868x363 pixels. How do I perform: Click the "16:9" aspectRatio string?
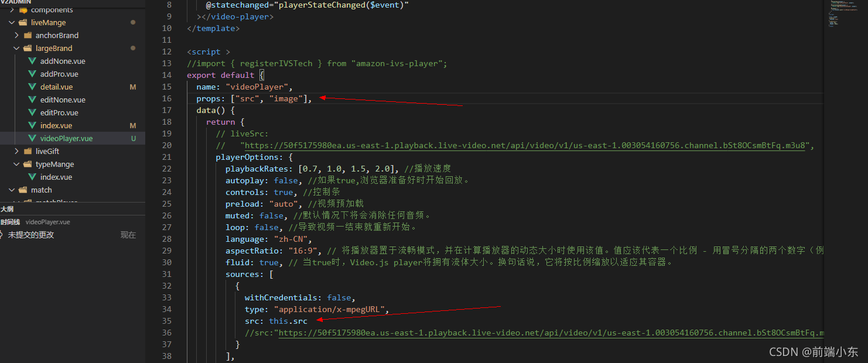pos(302,251)
